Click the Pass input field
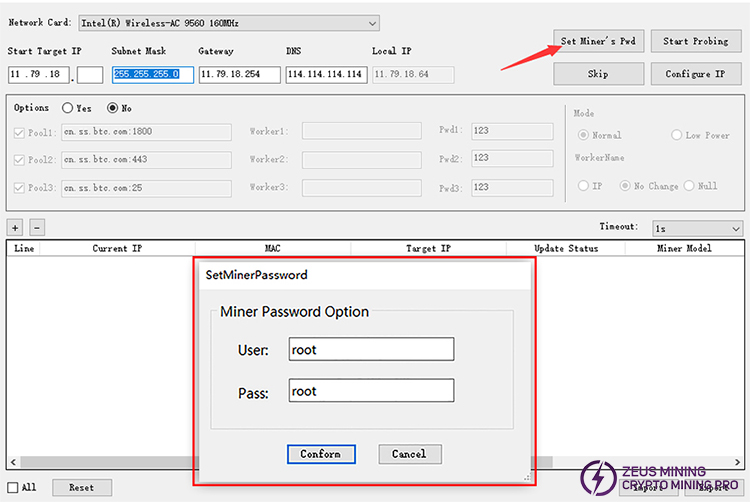Screen dimensions: 750x502 click(x=371, y=391)
